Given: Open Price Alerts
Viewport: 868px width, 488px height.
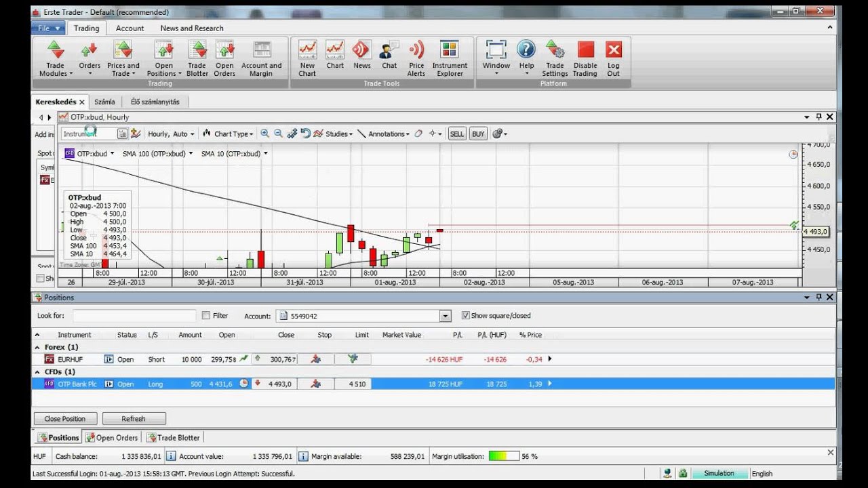Looking at the screenshot, I should [x=416, y=59].
